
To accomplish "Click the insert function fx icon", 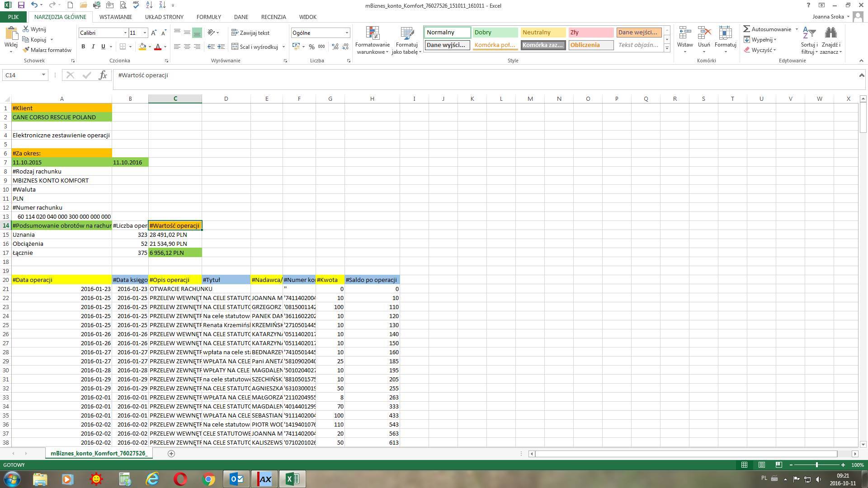I will (103, 75).
